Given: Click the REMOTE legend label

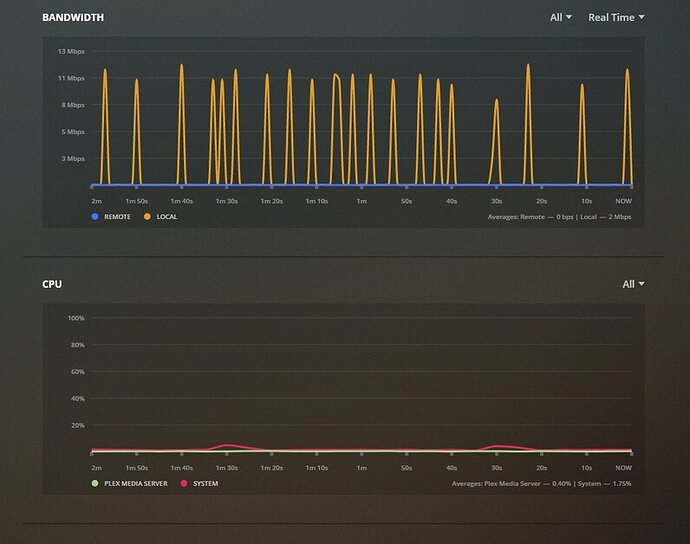Looking at the screenshot, I should click(x=117, y=217).
